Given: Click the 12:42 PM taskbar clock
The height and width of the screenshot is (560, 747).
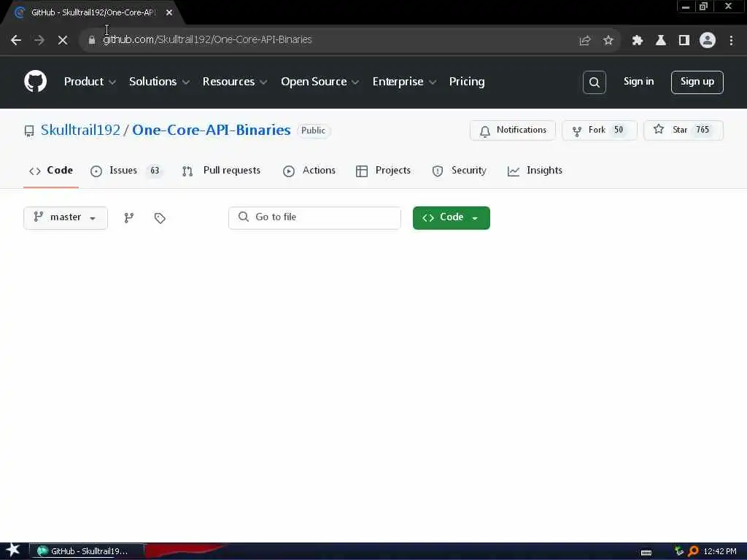Looking at the screenshot, I should point(720,551).
